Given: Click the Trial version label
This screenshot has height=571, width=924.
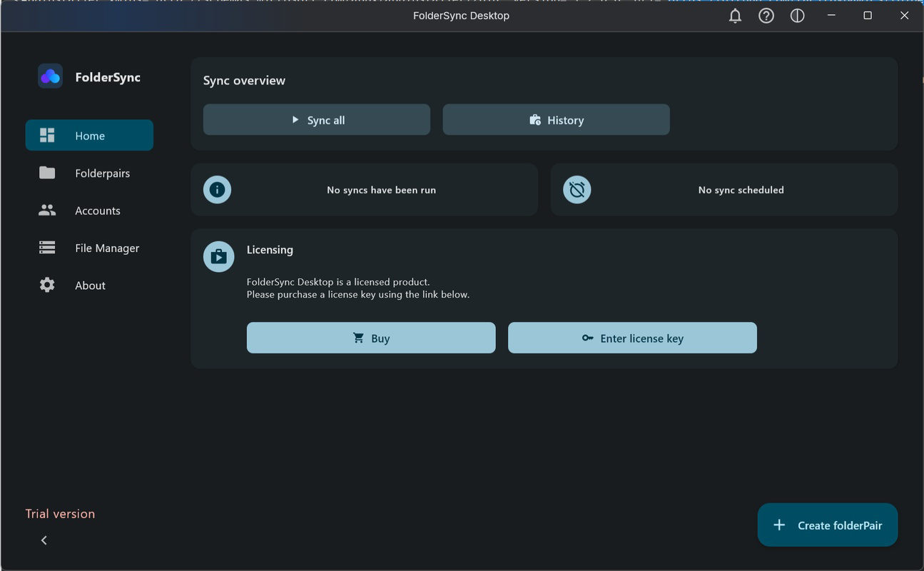Looking at the screenshot, I should 60,513.
